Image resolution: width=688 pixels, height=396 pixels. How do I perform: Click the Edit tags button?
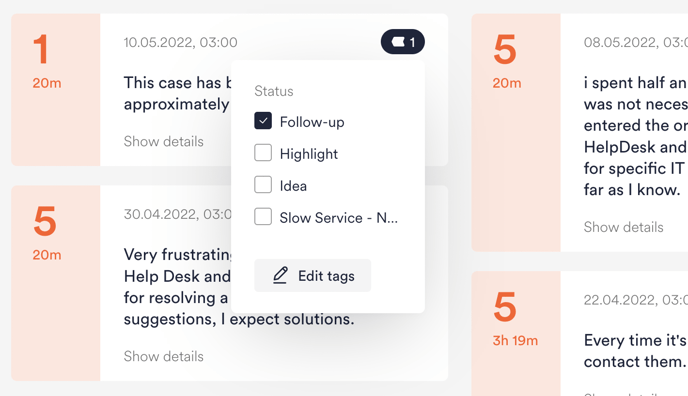pos(312,275)
